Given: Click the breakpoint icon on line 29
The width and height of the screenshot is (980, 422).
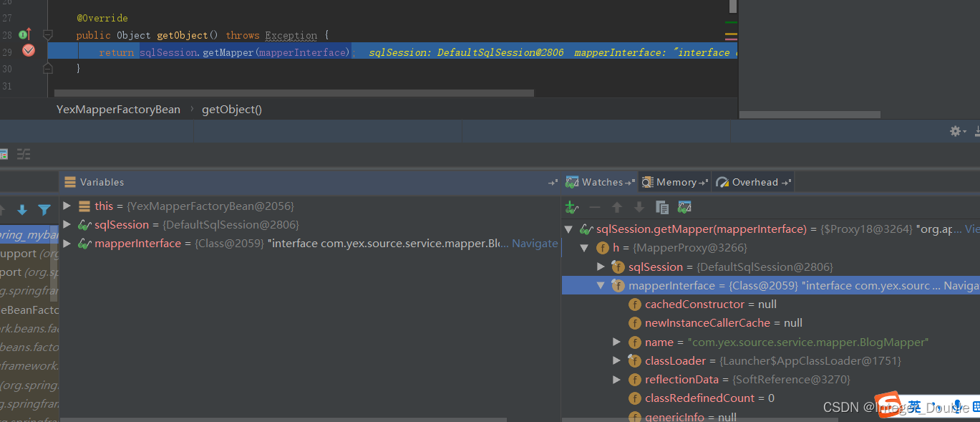Looking at the screenshot, I should (x=29, y=50).
